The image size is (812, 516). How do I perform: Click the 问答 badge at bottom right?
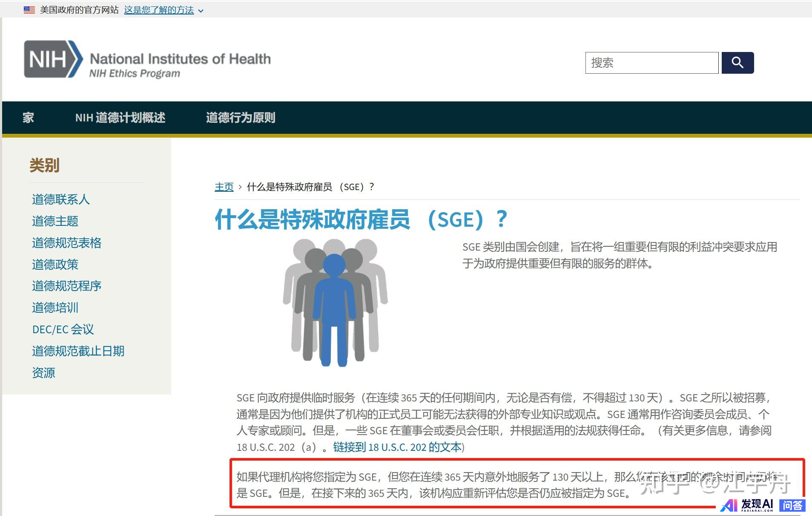792,505
